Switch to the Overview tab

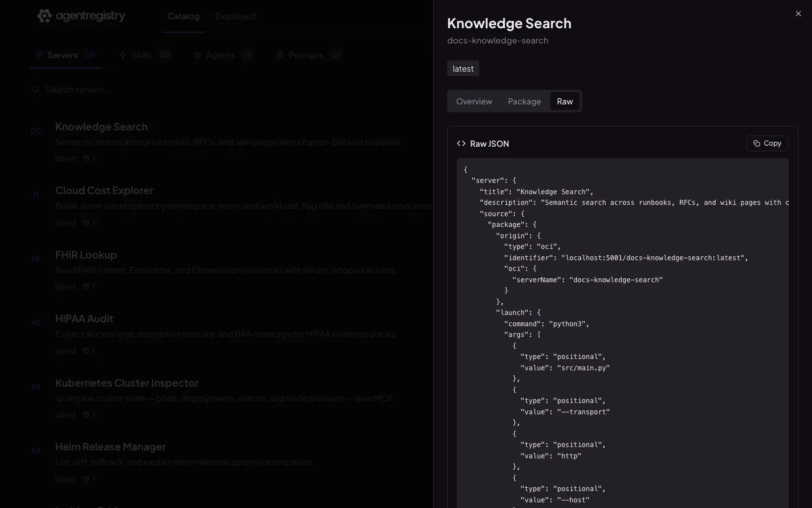point(474,101)
